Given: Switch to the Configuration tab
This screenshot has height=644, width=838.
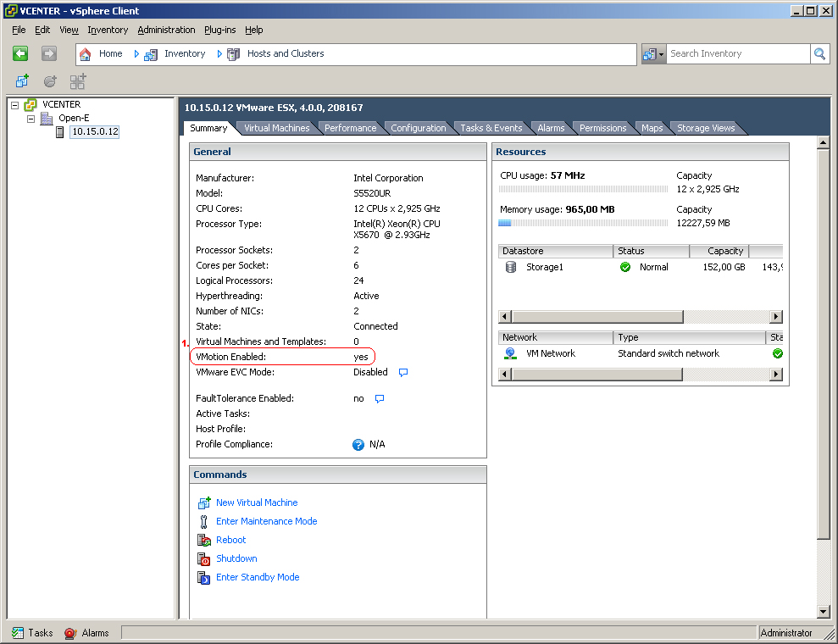Looking at the screenshot, I should 419,128.
